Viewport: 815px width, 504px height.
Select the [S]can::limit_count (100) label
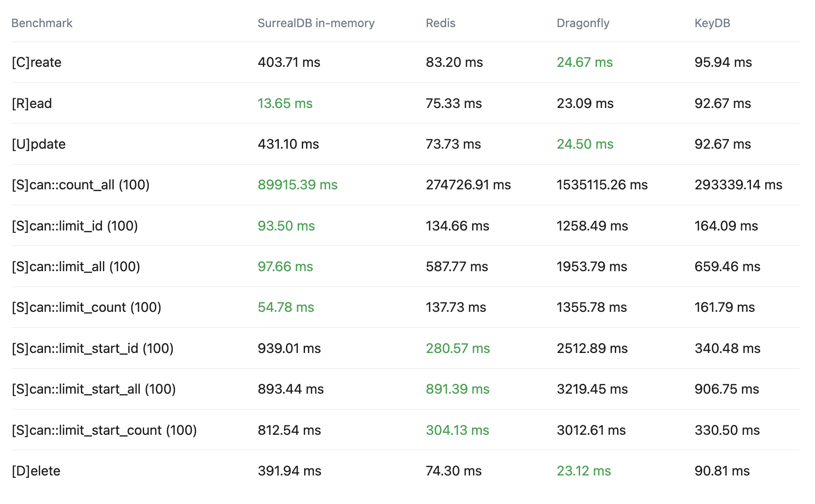point(86,308)
